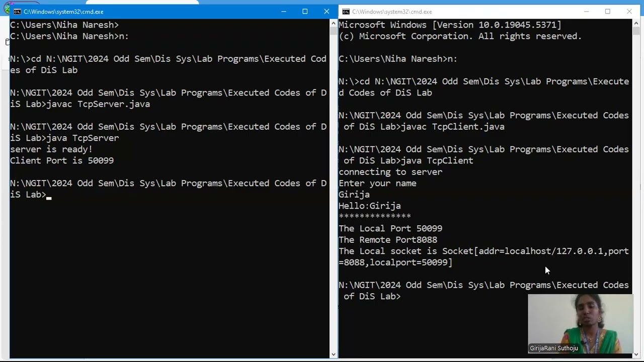Close the right cmd window

click(x=629, y=12)
